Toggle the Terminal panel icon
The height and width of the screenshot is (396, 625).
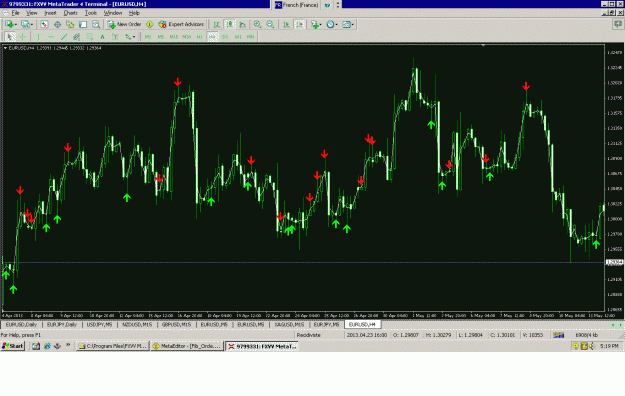coord(83,24)
